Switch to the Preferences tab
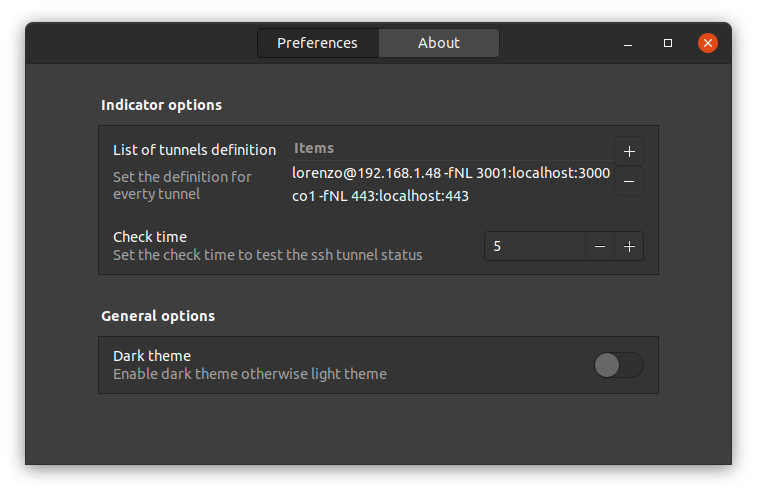Image resolution: width=757 pixels, height=493 pixels. click(x=318, y=43)
